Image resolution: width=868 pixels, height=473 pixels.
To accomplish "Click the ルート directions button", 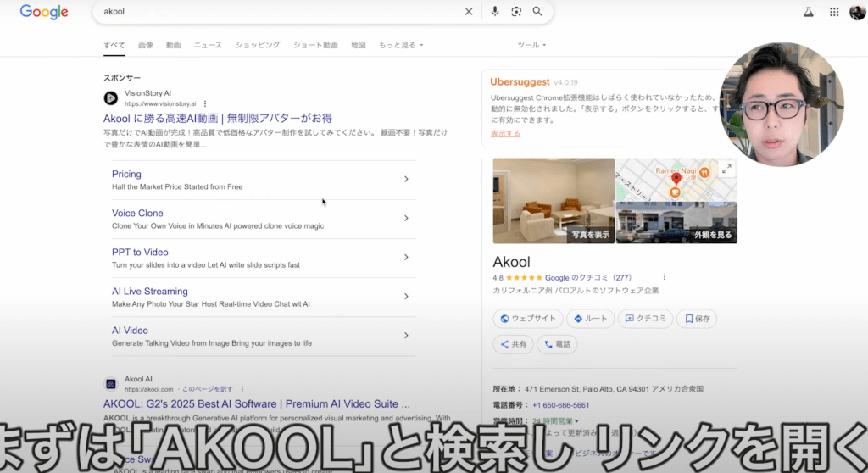I will tap(590, 319).
